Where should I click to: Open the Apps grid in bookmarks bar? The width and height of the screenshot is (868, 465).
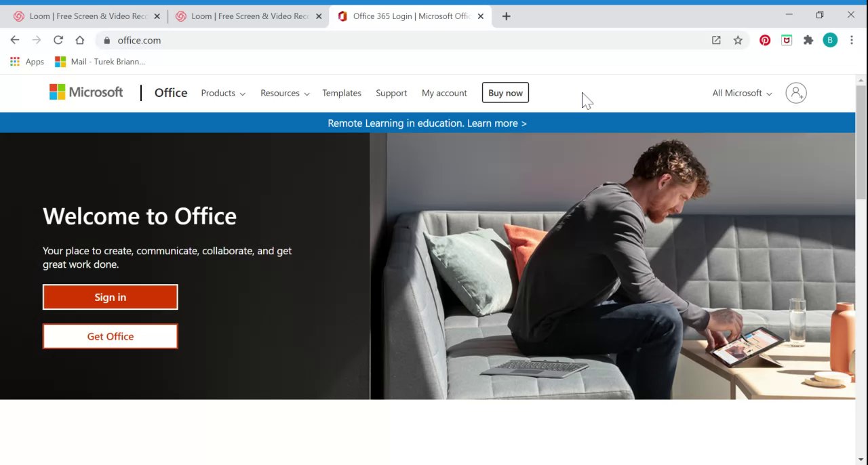pos(27,62)
